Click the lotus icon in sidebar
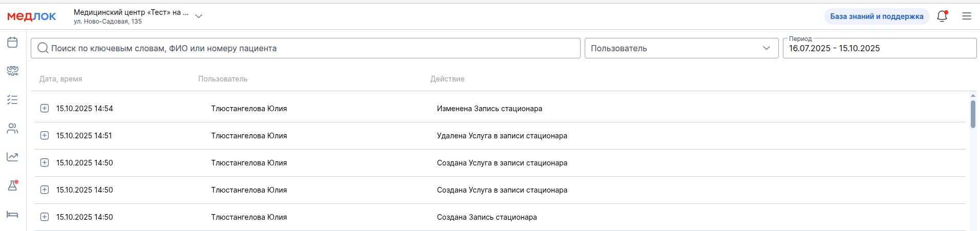The width and height of the screenshot is (980, 231). point(13,71)
